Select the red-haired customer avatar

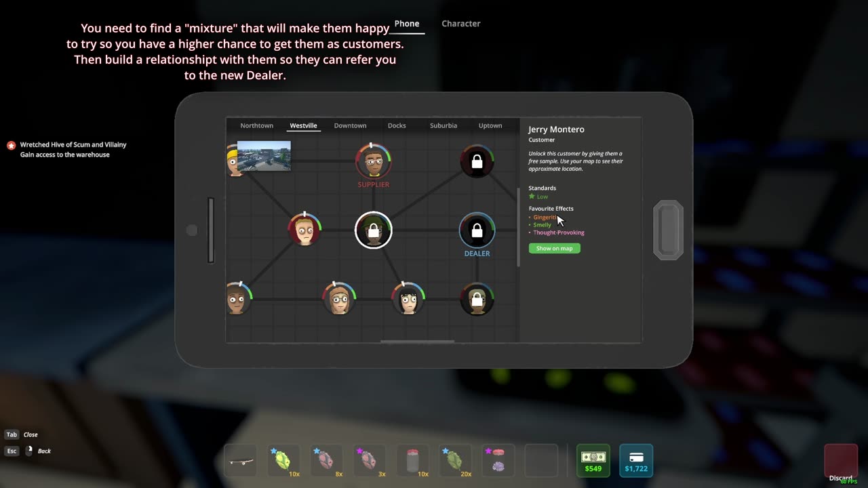(304, 230)
